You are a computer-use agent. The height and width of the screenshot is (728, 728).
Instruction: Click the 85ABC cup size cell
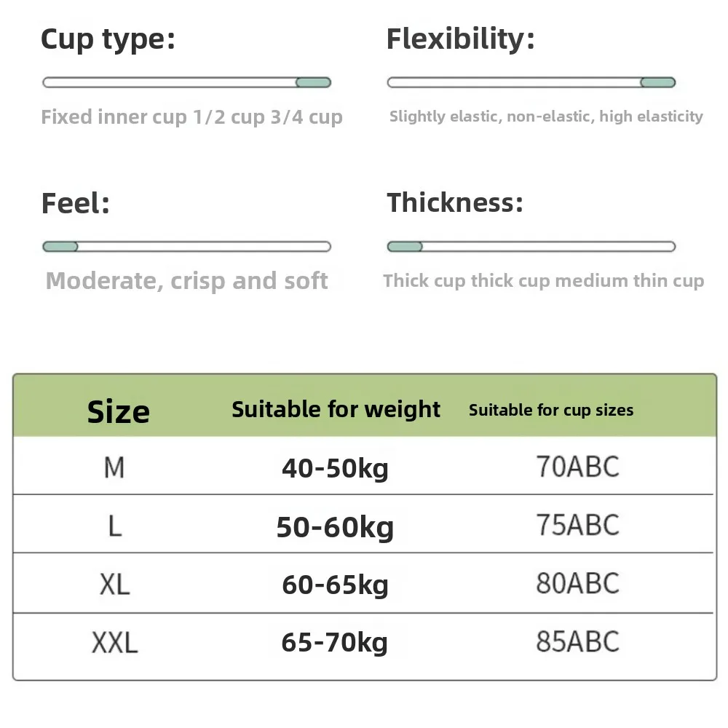[x=577, y=642]
